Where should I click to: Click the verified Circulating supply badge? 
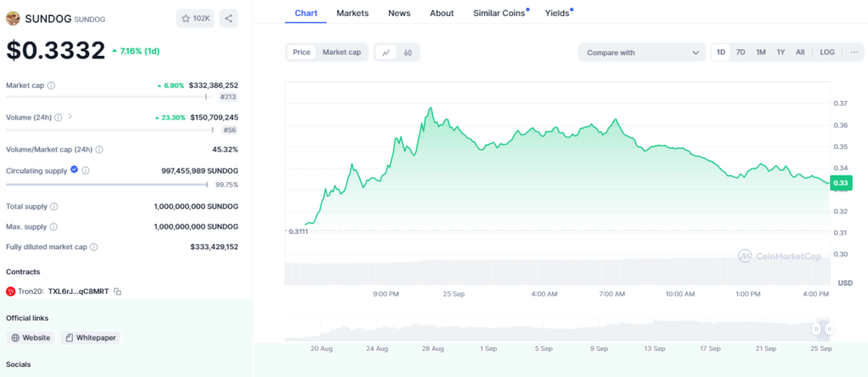coord(75,170)
